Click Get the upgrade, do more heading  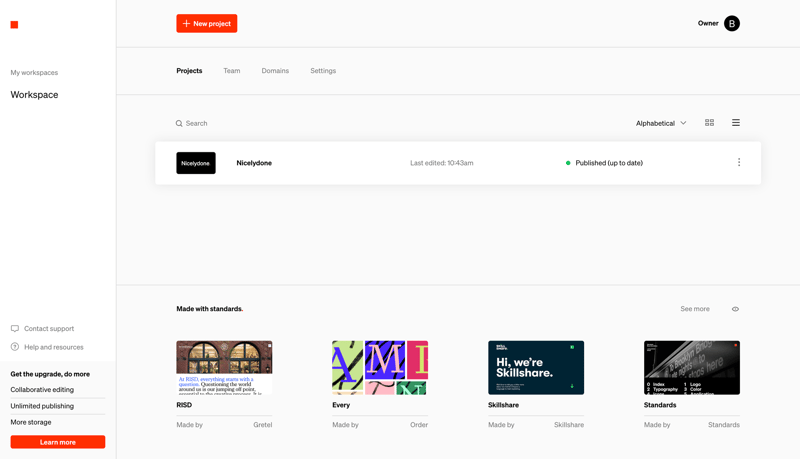point(50,374)
